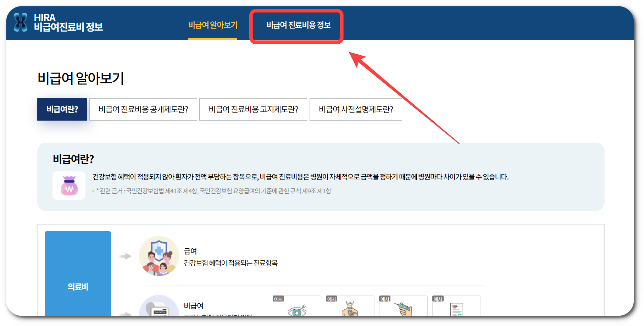Click the 예시 label on the eye thumbnail
Viewport: 644px width, 326px height.
coord(279,299)
